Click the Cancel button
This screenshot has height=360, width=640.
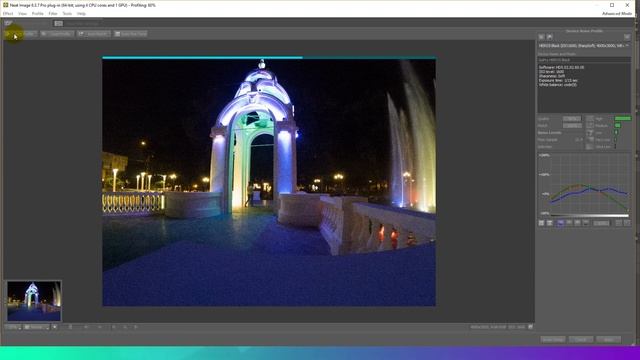click(581, 340)
